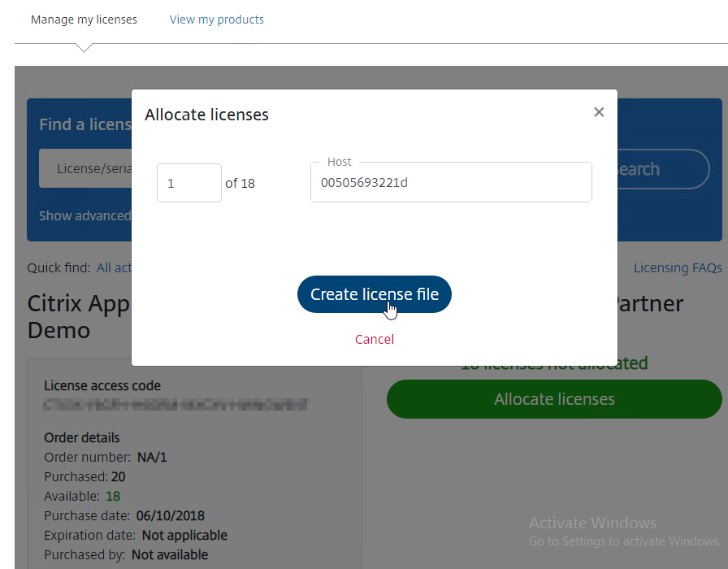Cancel the license allocation dialog
This screenshot has height=569, width=728.
point(375,339)
